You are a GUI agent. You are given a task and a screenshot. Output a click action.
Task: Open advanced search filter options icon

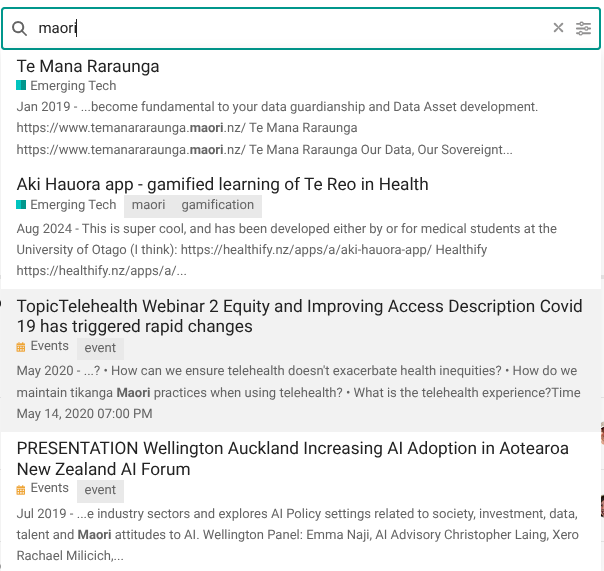pos(584,28)
